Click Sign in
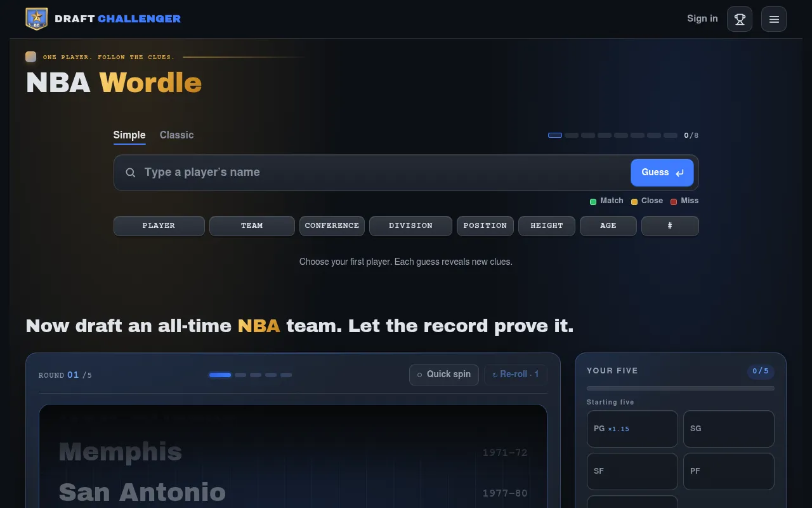Viewport: 812px width, 508px height. (x=702, y=18)
